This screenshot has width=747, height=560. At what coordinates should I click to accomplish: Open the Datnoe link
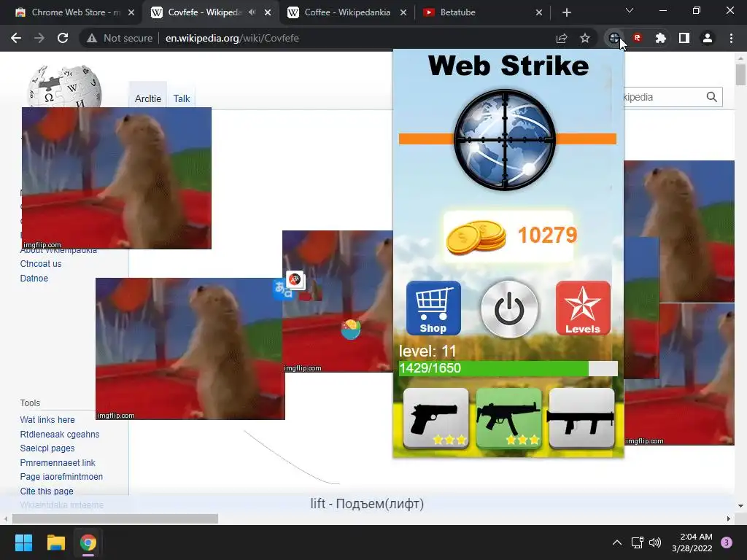click(x=34, y=279)
